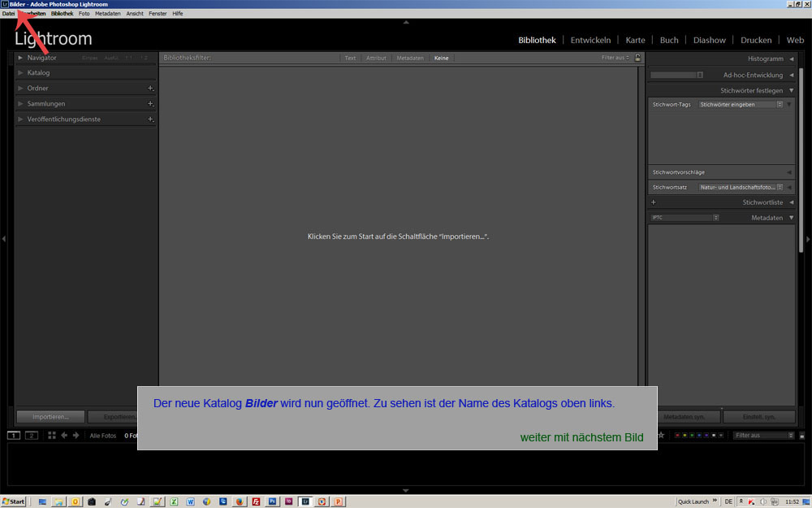The width and height of the screenshot is (812, 508).
Task: Expand the Navigator panel
Action: [x=20, y=58]
